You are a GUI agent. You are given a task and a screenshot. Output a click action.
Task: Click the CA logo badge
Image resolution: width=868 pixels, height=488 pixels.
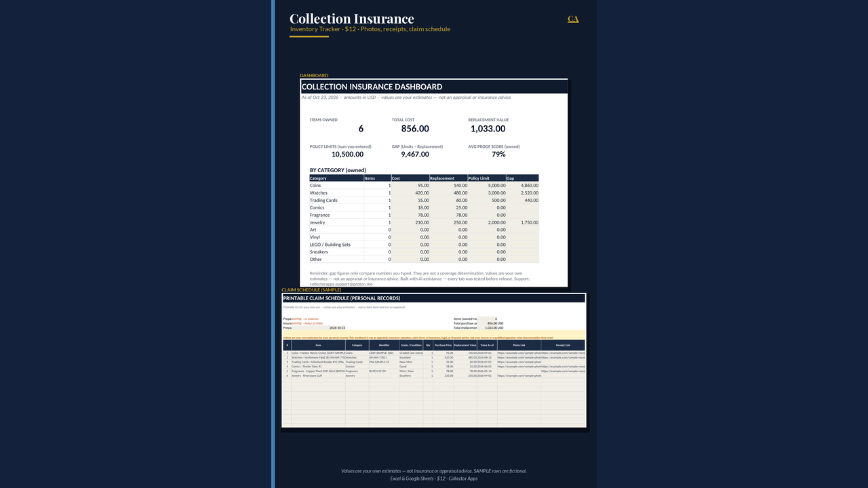tap(573, 19)
